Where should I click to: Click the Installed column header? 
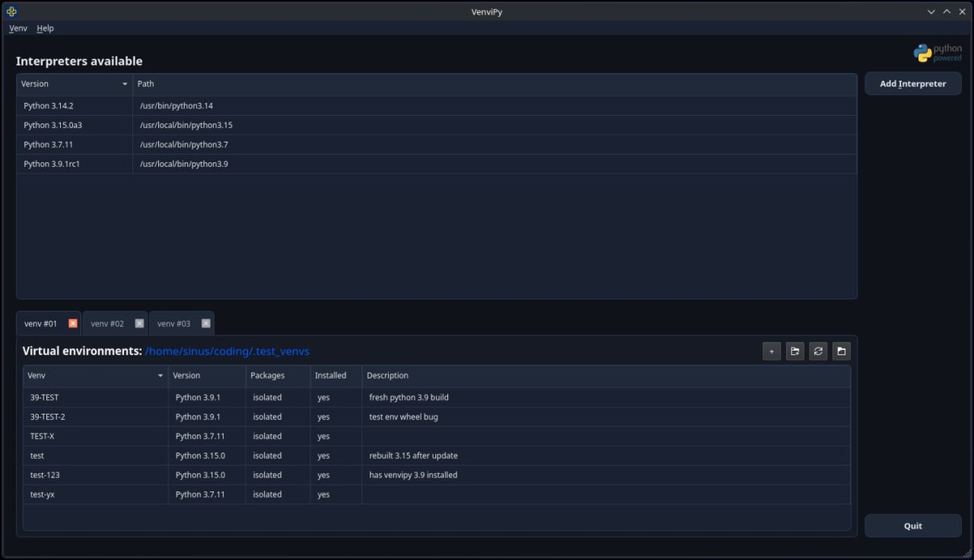(x=336, y=376)
